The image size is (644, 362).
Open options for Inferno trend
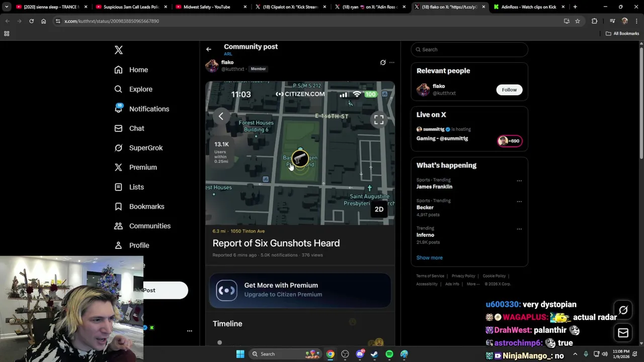(x=519, y=229)
